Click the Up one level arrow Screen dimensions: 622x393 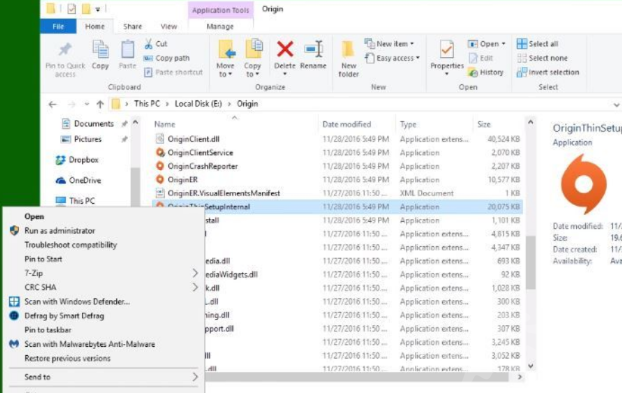click(x=100, y=104)
